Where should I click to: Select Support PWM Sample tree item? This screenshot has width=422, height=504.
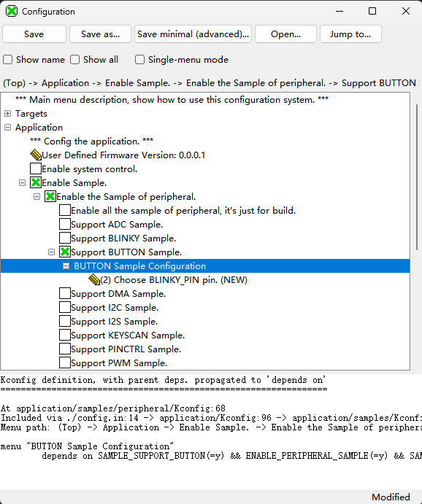119,363
